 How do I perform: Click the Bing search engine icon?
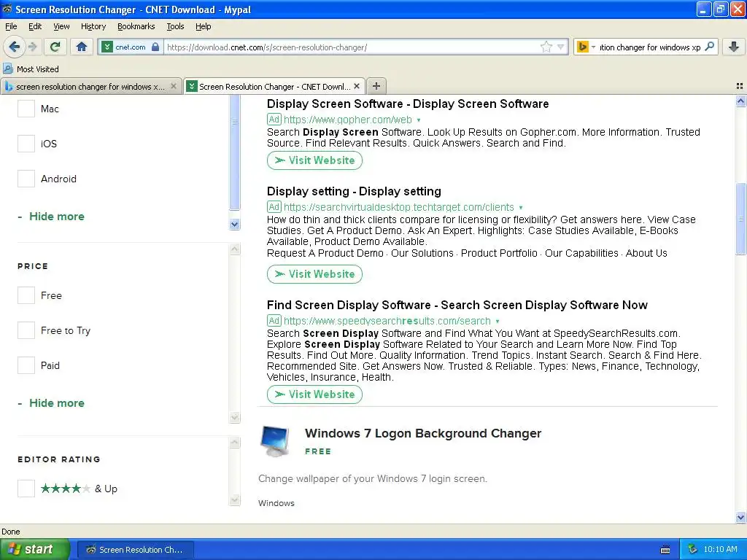582,47
